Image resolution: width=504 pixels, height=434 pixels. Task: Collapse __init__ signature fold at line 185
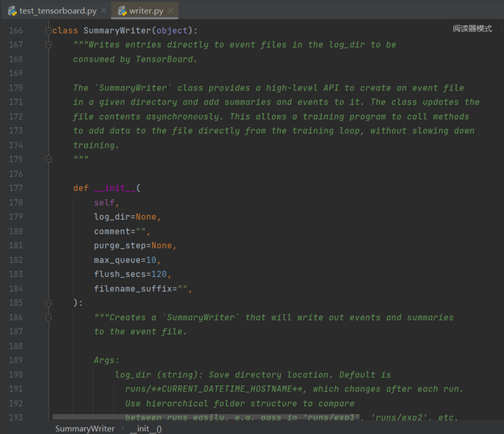[x=48, y=303]
